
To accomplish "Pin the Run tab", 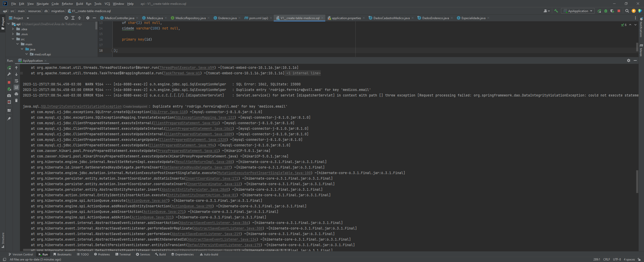I will [9, 119].
